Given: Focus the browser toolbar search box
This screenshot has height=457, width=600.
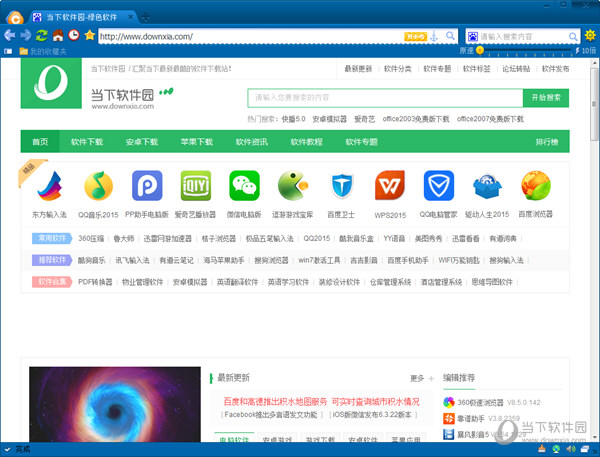Looking at the screenshot, I should 523,37.
